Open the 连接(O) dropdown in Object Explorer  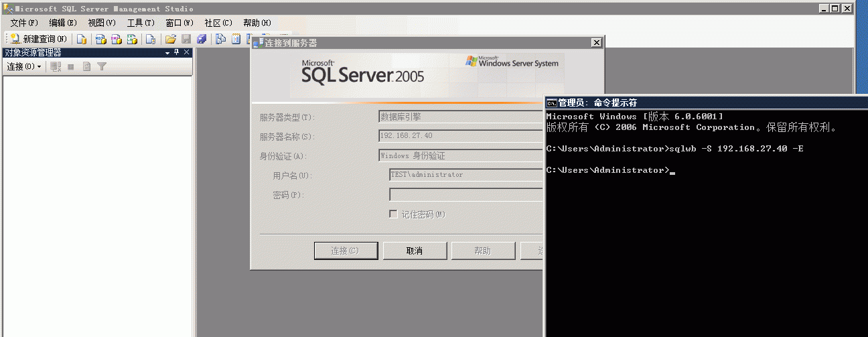24,66
